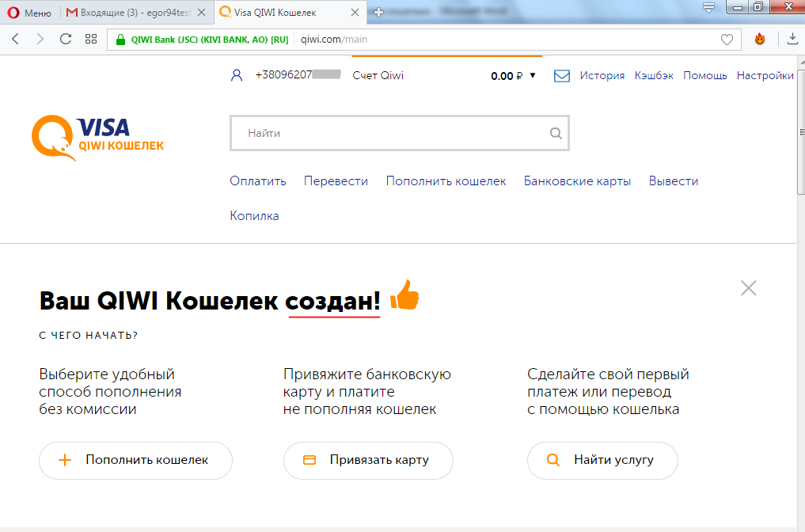Open the Копилка menu item
This screenshot has height=532, width=805.
point(254,215)
